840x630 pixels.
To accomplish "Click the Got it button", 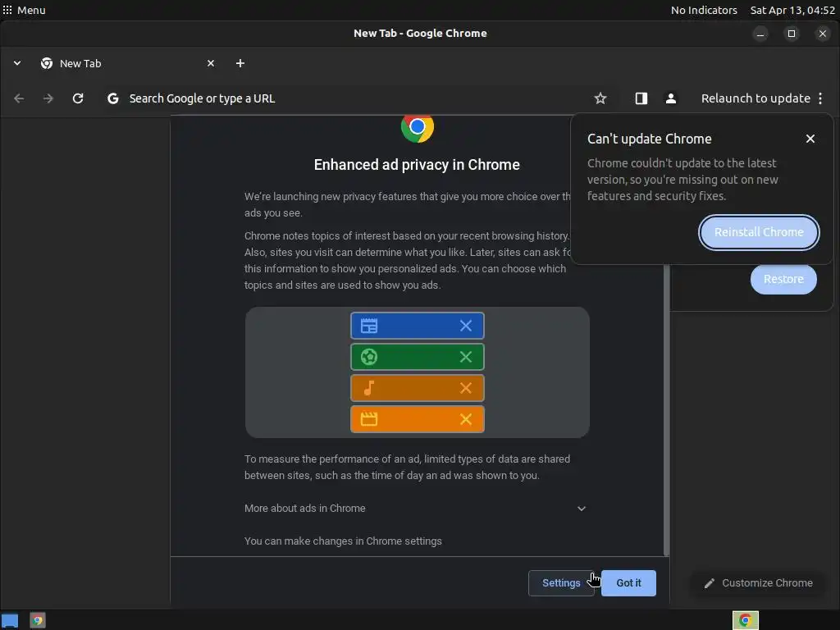I will tap(628, 583).
